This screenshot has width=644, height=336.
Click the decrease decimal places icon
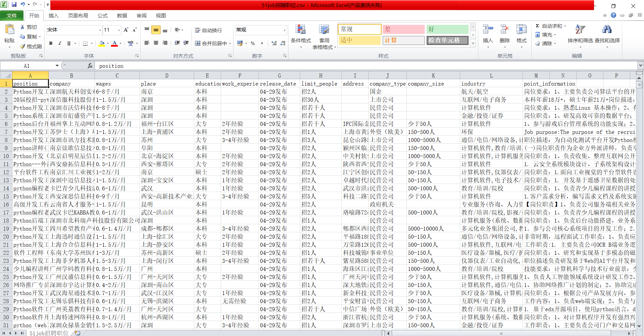pos(283,43)
